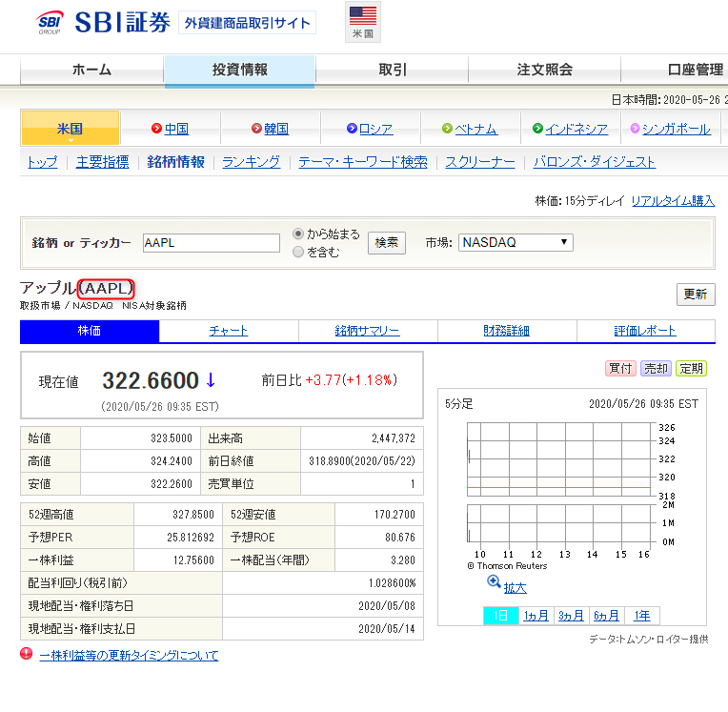
Task: Click the green 定期 button
Action: (691, 368)
